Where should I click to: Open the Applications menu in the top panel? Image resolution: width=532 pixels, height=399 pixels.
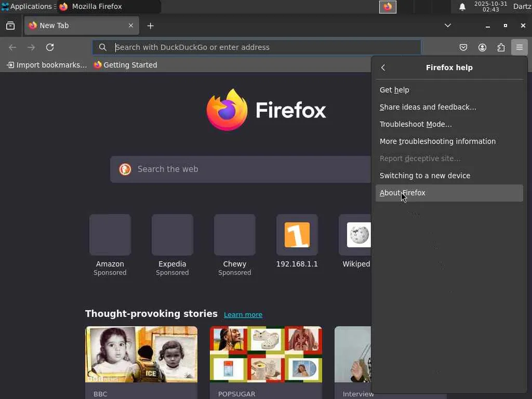[28, 6]
